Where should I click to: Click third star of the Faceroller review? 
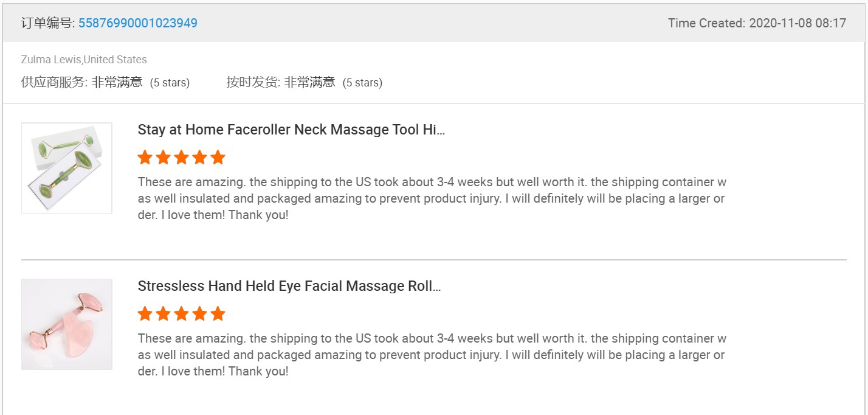(181, 158)
